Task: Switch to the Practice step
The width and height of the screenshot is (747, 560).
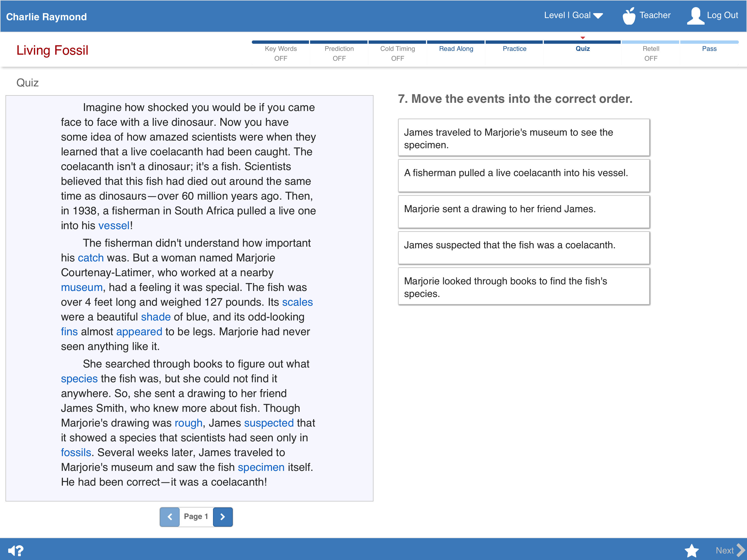Action: (x=514, y=49)
